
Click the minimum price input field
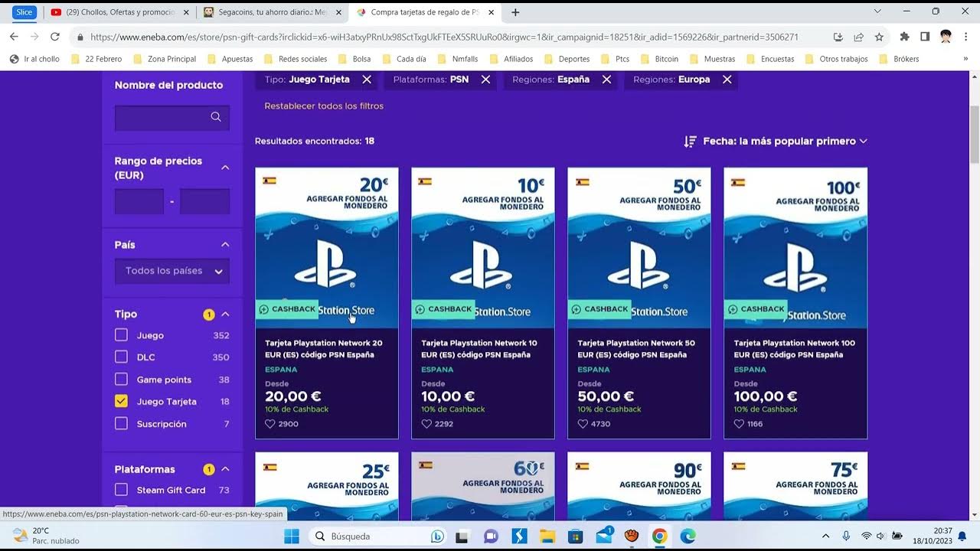[x=139, y=201]
